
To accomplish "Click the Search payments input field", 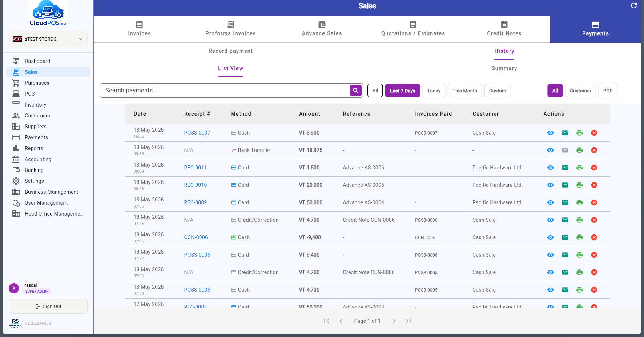I will coord(225,91).
